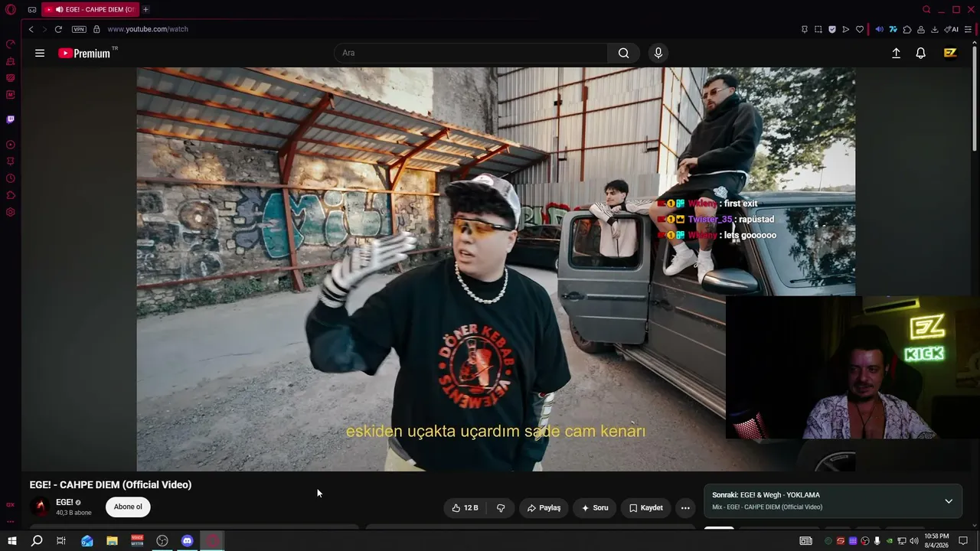Image resolution: width=980 pixels, height=551 pixels.
Task: Open Windows taskbar search
Action: [x=36, y=541]
